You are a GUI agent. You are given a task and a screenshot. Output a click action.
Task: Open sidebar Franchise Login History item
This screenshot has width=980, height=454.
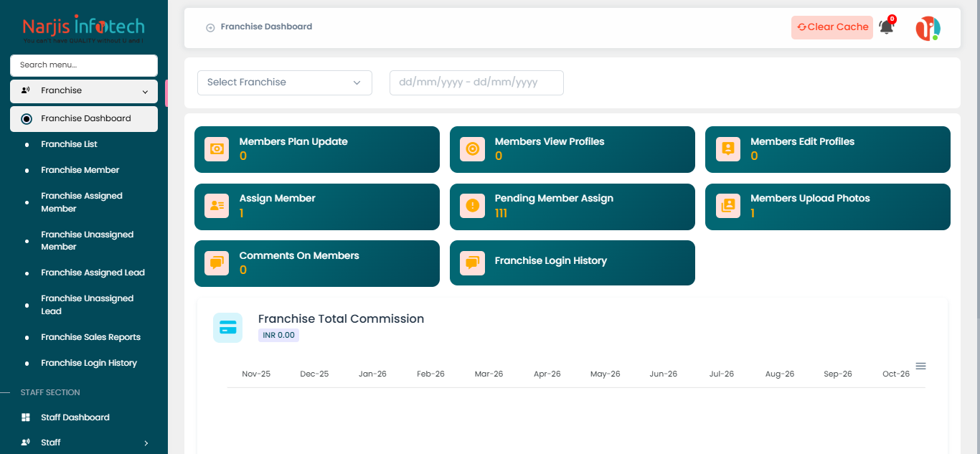[x=89, y=363]
